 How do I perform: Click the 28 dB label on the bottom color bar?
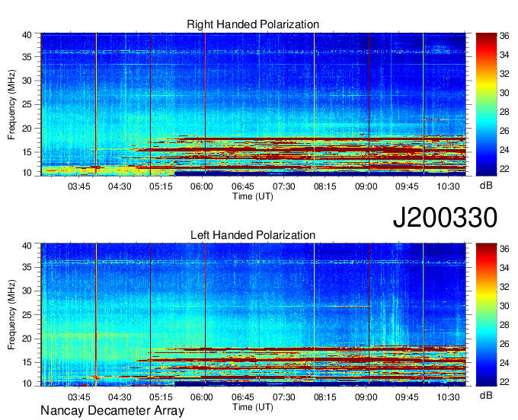(504, 325)
